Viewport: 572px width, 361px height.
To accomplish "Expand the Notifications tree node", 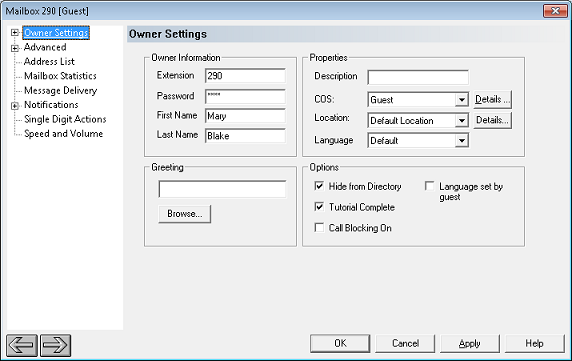I will (15, 106).
